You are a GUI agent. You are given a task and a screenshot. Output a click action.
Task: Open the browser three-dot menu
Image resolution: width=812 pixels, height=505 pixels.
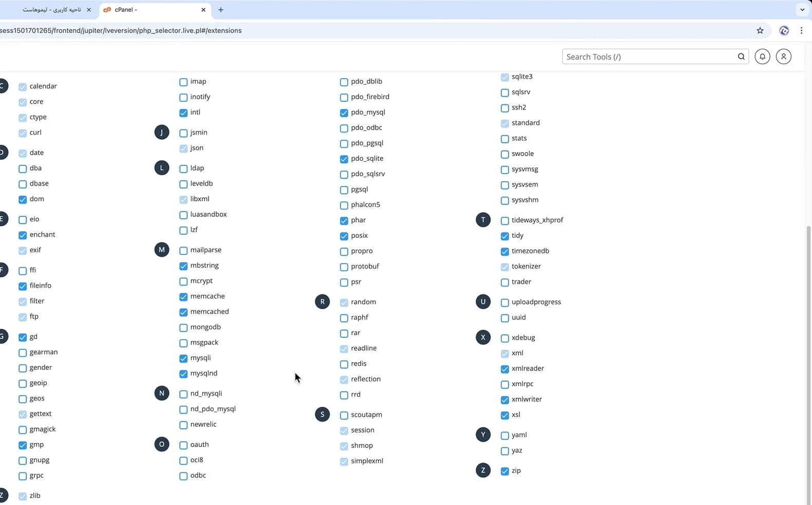point(801,30)
